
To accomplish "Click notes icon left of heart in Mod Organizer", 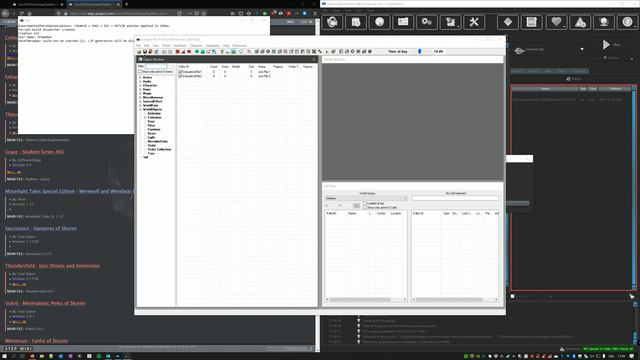I will click(531, 22).
